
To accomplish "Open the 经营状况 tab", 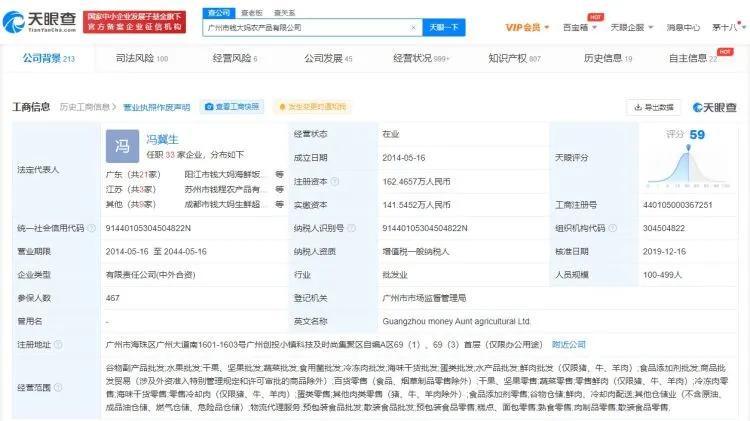I will click(x=421, y=58).
